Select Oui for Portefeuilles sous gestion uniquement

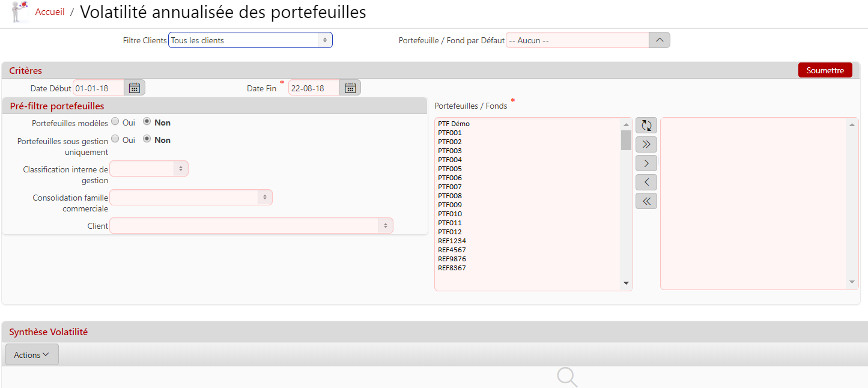pos(115,139)
